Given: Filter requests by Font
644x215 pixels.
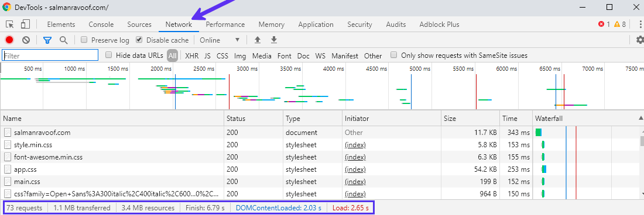Looking at the screenshot, I should coord(284,56).
